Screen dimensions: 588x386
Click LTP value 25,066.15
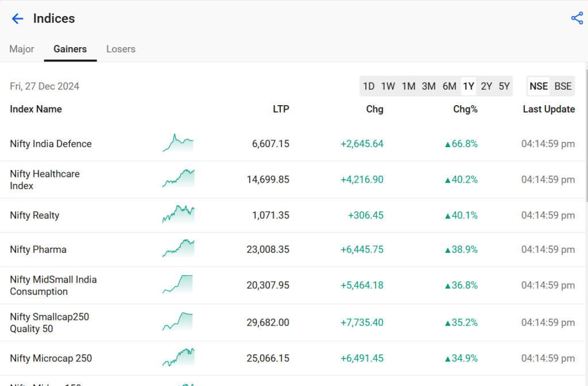point(268,358)
